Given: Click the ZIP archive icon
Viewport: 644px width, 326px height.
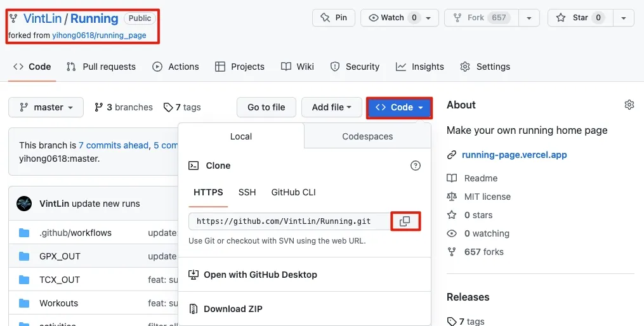Looking at the screenshot, I should [x=194, y=309].
